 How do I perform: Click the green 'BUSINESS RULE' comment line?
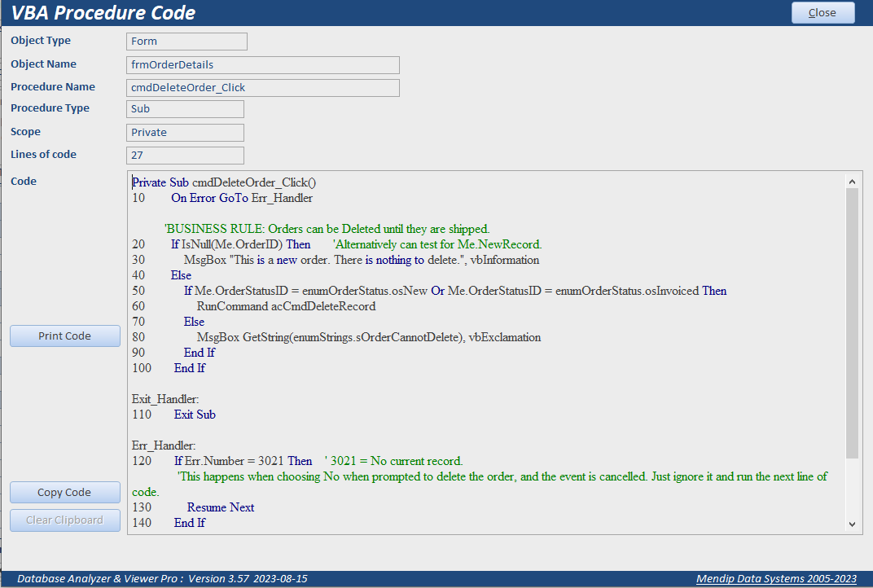coord(327,229)
